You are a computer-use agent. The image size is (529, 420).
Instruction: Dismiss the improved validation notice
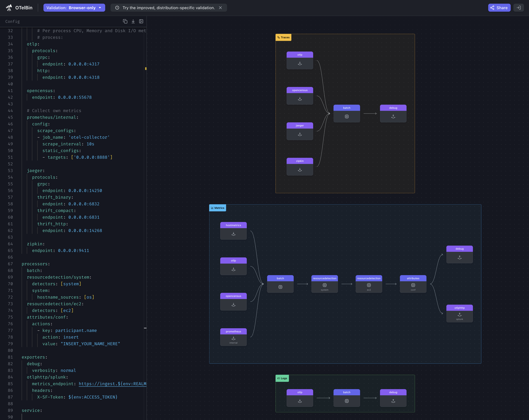[x=220, y=8]
